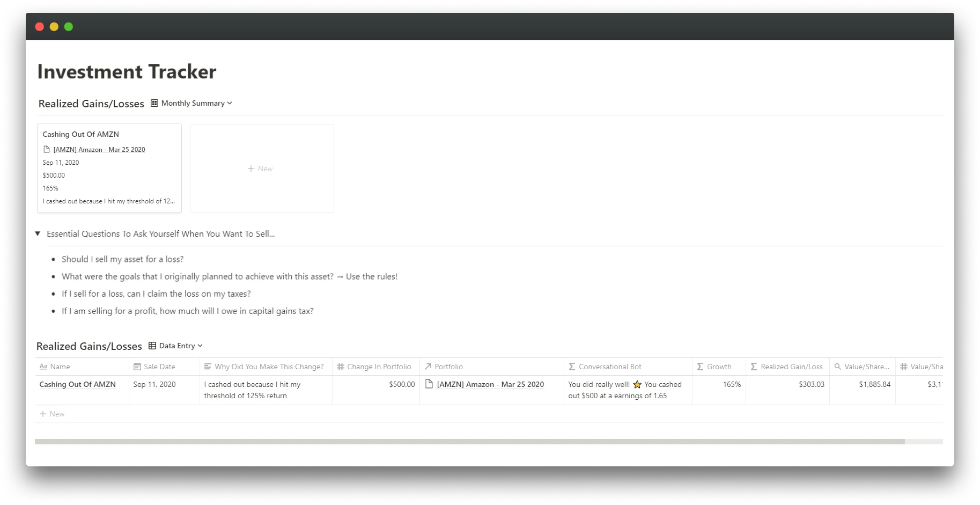Click the gallery view icon beside Monthly Summary

pyautogui.click(x=154, y=103)
